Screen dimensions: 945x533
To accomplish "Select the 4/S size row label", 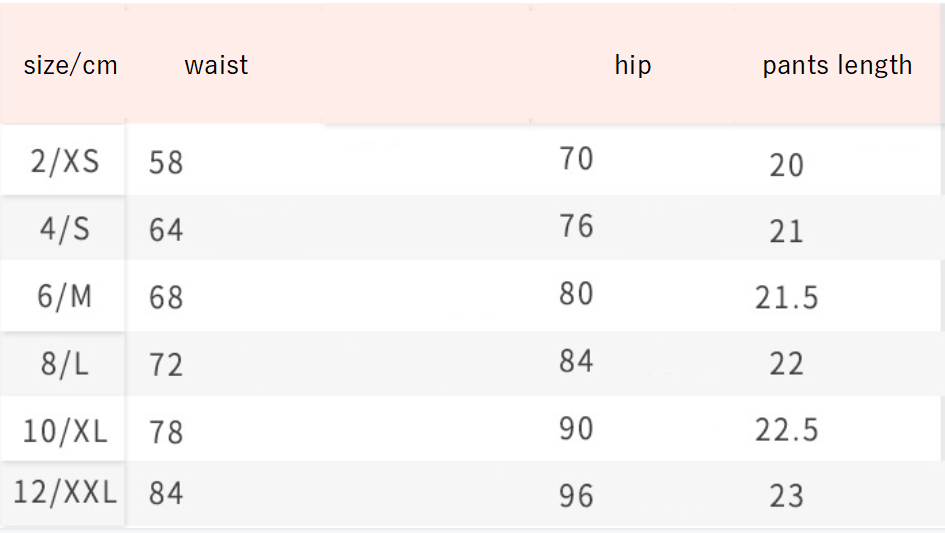I will click(65, 229).
